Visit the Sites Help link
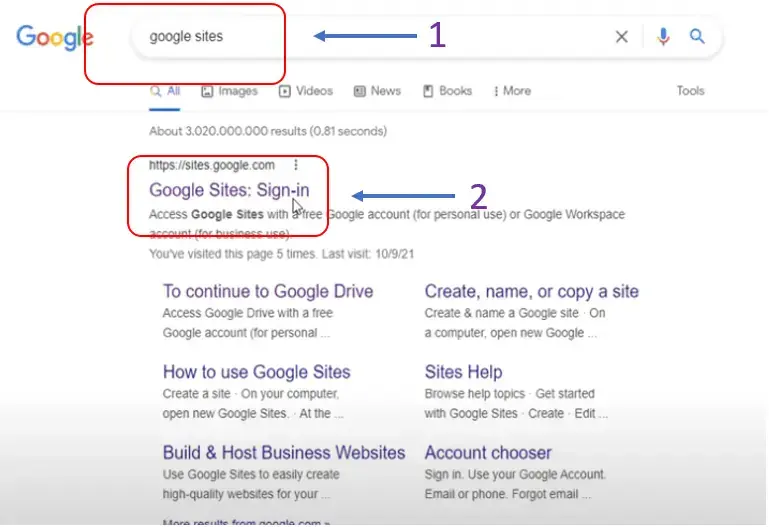 [x=463, y=372]
